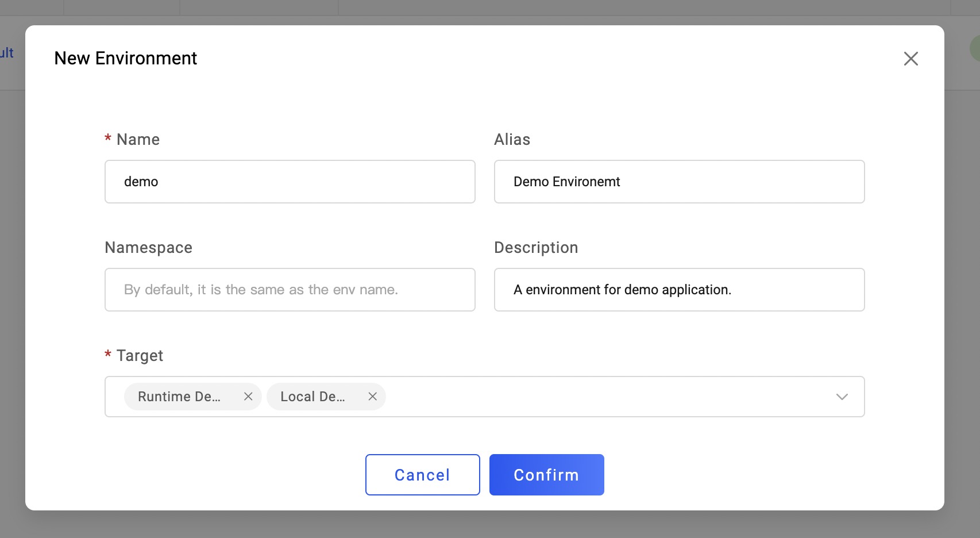Focus the Alias input field
The image size is (980, 538).
click(679, 182)
